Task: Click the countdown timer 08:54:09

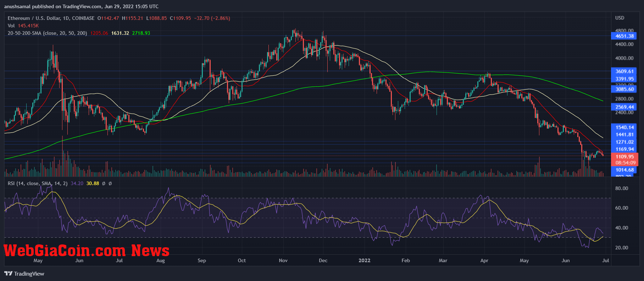Action: click(x=625, y=163)
